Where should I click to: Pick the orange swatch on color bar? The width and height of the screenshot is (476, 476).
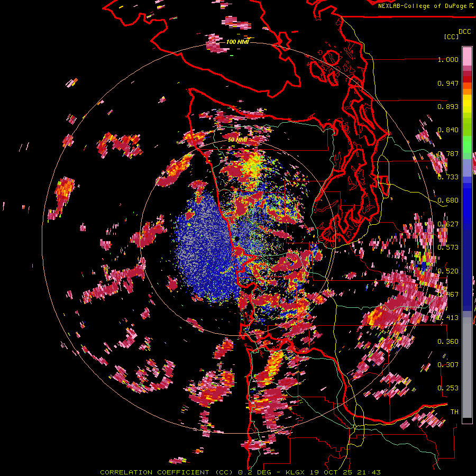[467, 91]
